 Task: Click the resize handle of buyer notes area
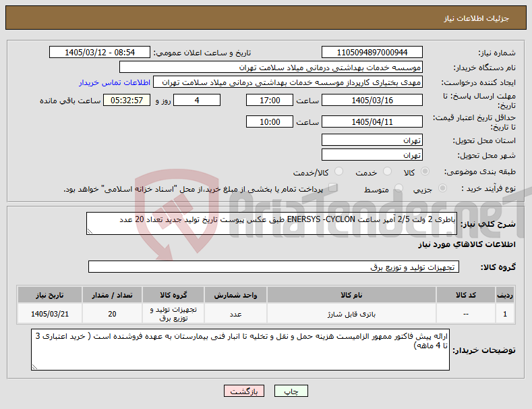pyautogui.click(x=34, y=367)
